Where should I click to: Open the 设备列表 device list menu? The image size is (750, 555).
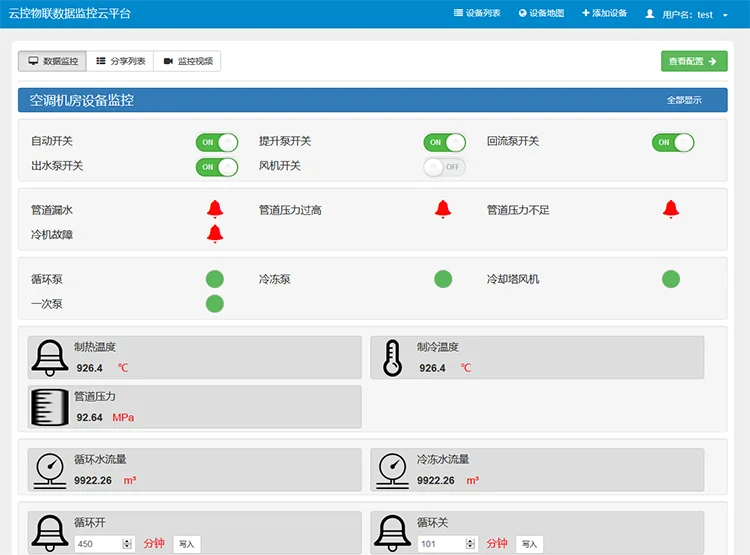click(x=477, y=13)
